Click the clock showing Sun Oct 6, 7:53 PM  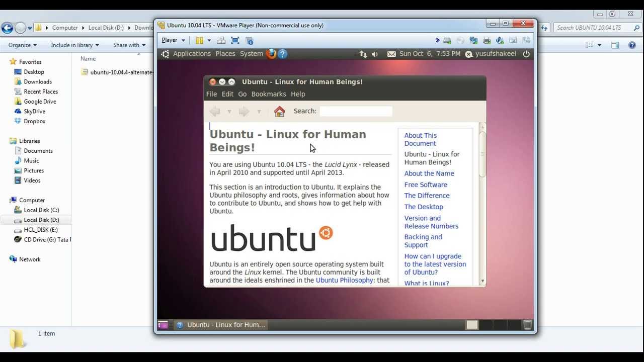point(430,54)
